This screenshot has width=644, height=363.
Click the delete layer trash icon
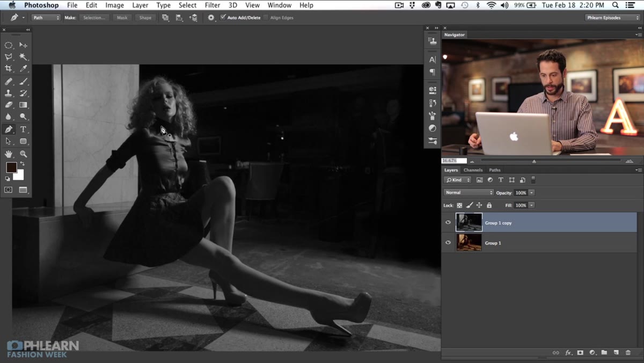point(628,353)
